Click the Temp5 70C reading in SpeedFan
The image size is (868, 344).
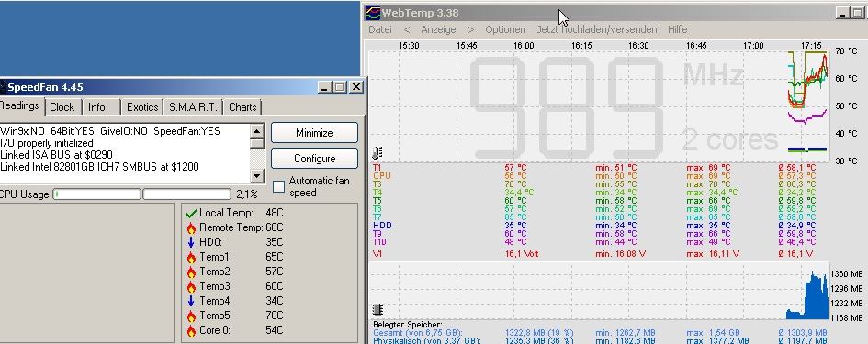click(274, 316)
